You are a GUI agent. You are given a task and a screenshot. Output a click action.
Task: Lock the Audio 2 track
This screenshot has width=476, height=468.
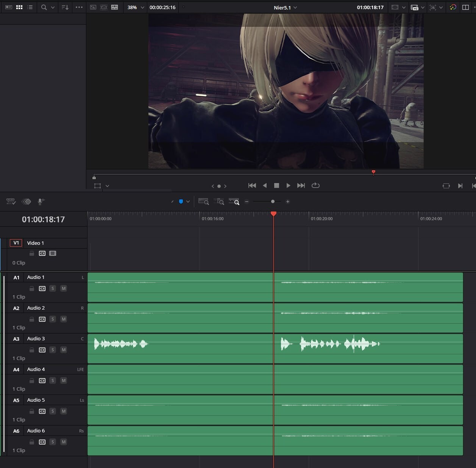[32, 319]
